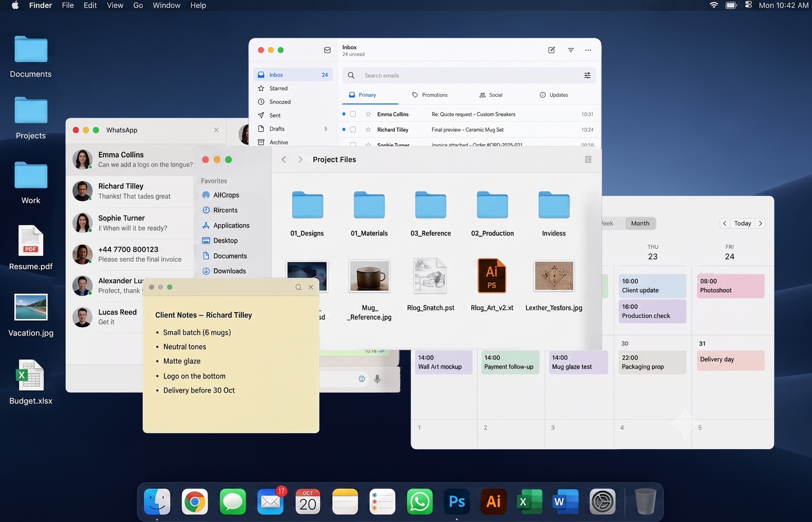The width and height of the screenshot is (812, 522).
Task: Click the Today button in the calendar
Action: click(x=742, y=223)
